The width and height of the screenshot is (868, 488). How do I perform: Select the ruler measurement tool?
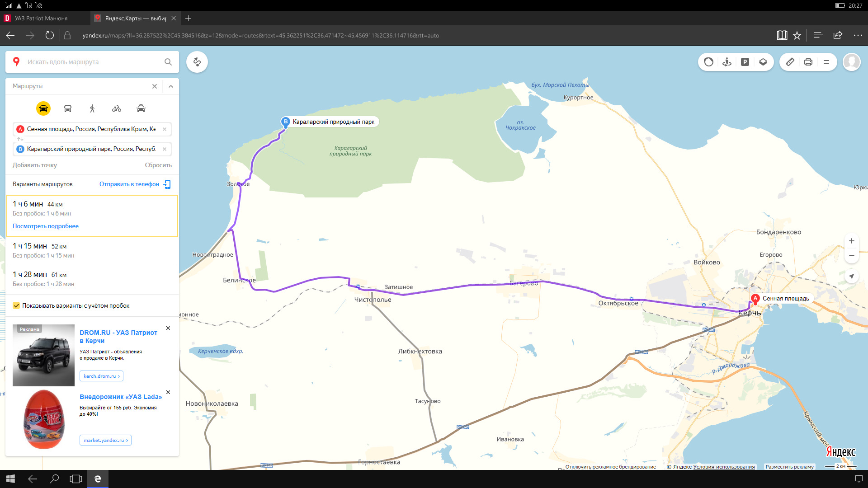click(790, 62)
